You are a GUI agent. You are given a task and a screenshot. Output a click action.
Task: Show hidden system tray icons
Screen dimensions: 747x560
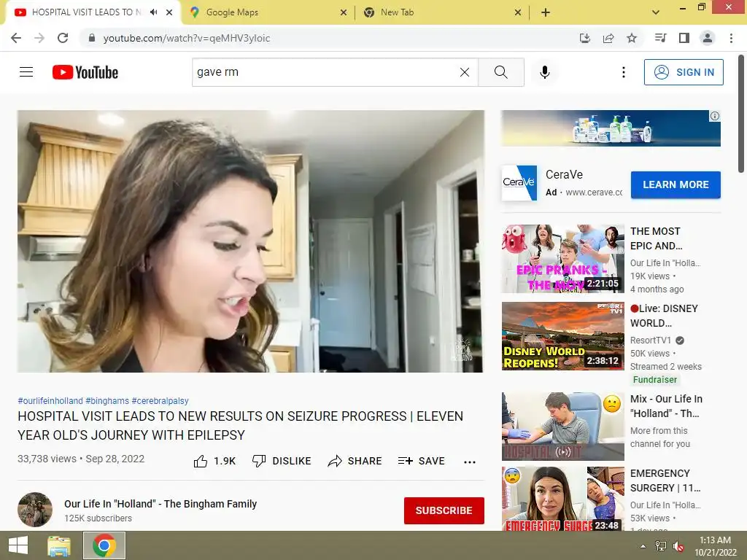[643, 546]
